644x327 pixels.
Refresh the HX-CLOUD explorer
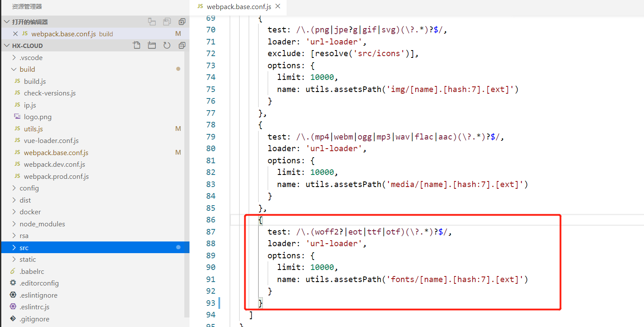click(167, 45)
